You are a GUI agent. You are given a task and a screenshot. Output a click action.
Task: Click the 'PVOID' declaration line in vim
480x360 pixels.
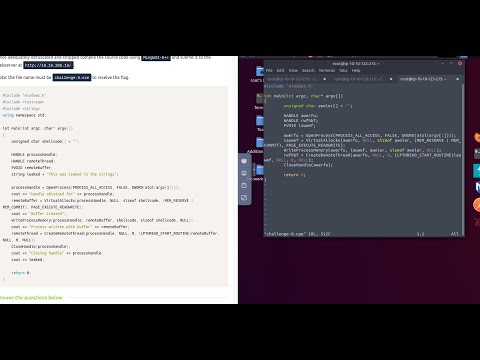point(299,126)
